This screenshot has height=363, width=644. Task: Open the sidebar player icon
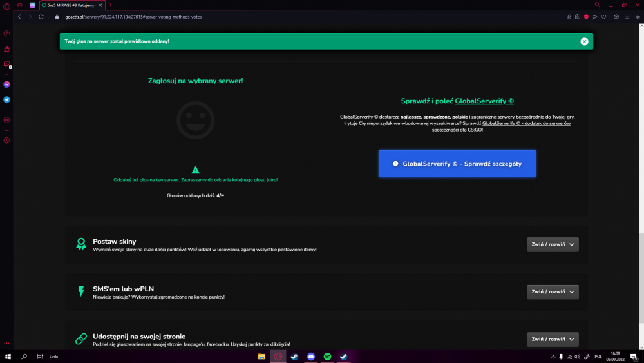(6, 120)
